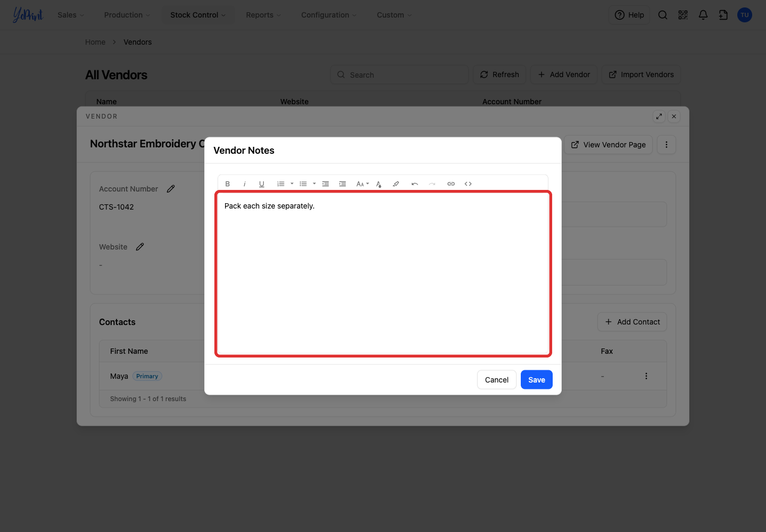Click the Primary badge next to Maya
The image size is (766, 532).
(x=147, y=376)
